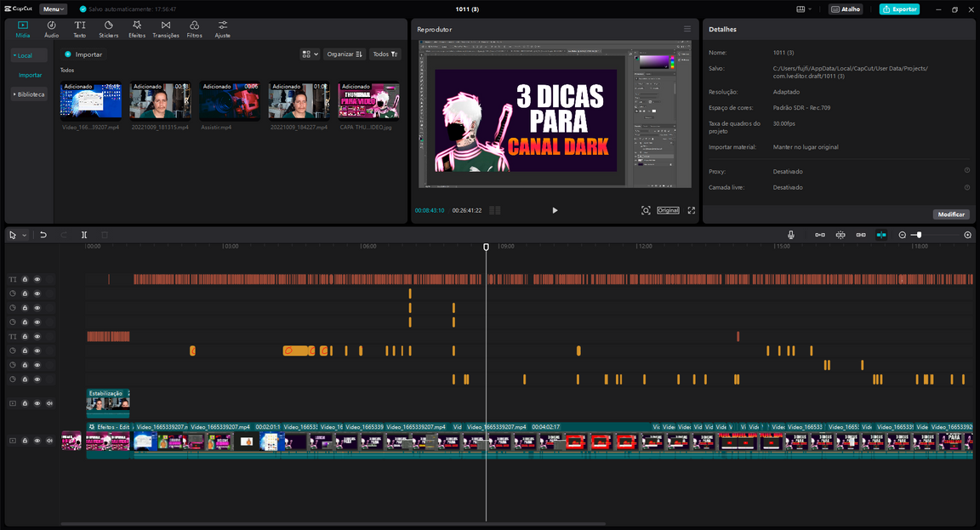Select the Assistir.mp4 media thumbnail
The width and height of the screenshot is (980, 530).
pyautogui.click(x=230, y=100)
